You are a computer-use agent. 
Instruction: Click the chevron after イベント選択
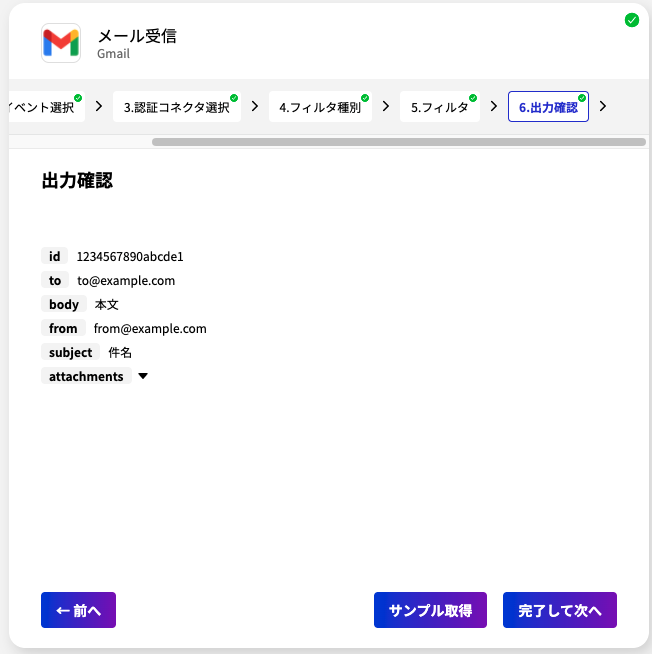[99, 106]
